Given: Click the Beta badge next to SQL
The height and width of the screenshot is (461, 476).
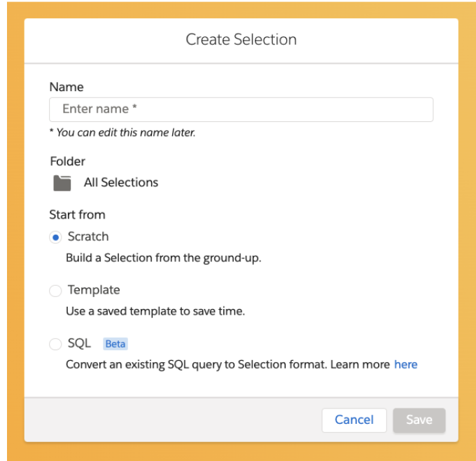Looking at the screenshot, I should coord(115,344).
